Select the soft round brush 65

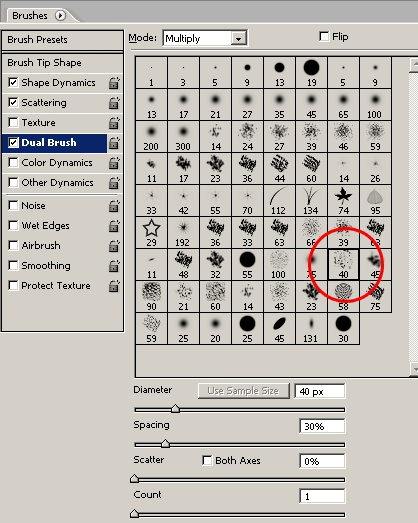(x=344, y=104)
